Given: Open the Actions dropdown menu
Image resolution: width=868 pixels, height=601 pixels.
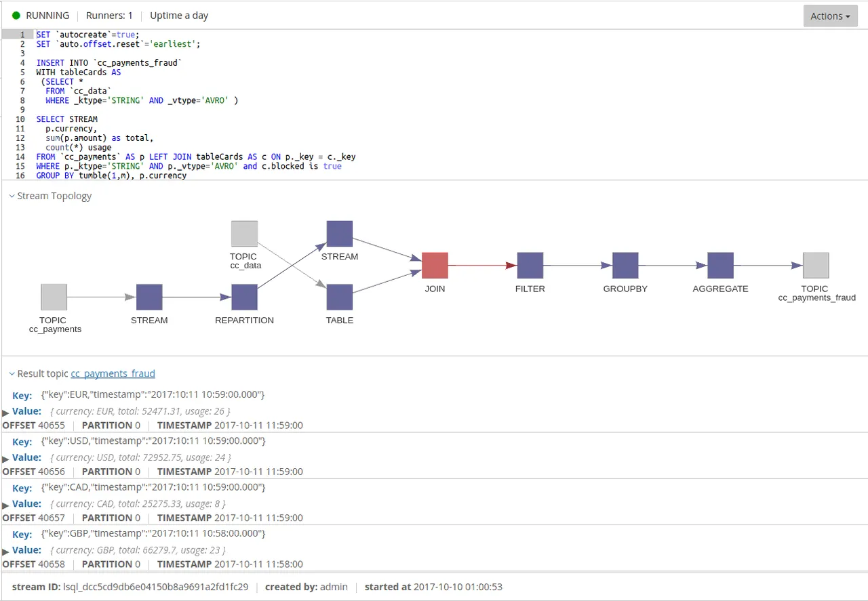Looking at the screenshot, I should coord(830,15).
